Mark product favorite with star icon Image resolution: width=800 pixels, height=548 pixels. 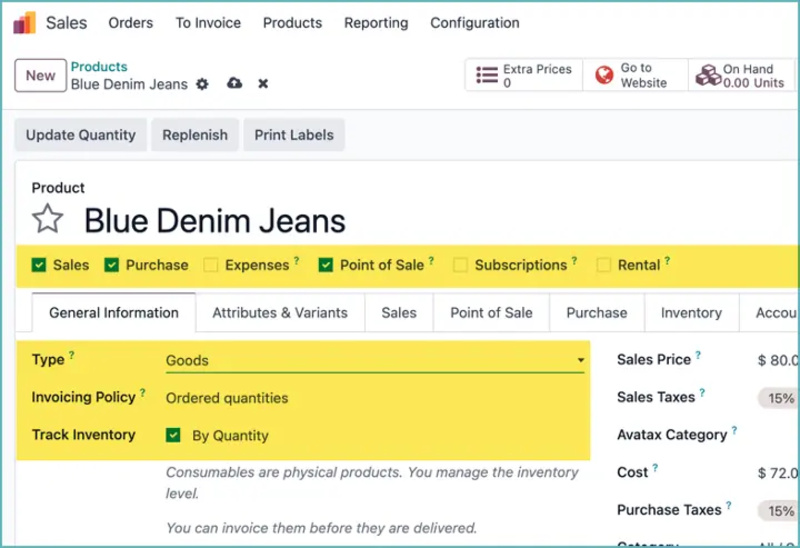(47, 219)
